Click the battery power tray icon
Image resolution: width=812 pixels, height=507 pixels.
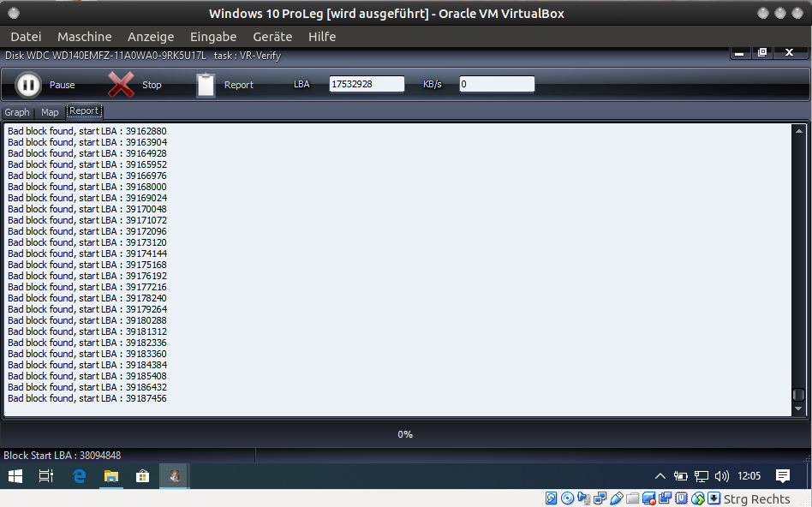[x=680, y=476]
